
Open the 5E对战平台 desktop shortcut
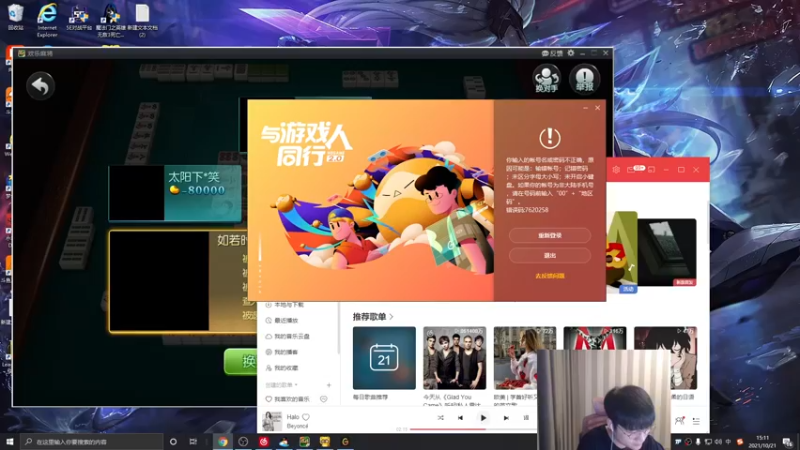click(x=79, y=17)
